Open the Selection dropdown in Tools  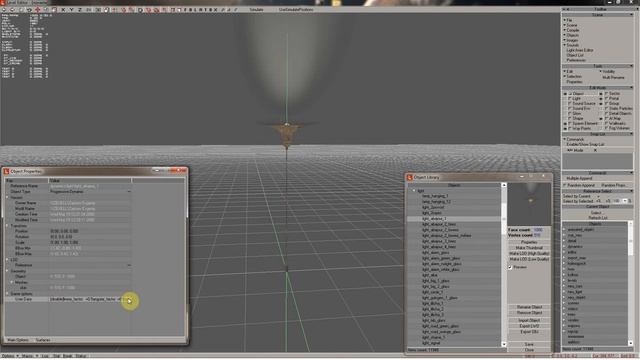tap(573, 76)
